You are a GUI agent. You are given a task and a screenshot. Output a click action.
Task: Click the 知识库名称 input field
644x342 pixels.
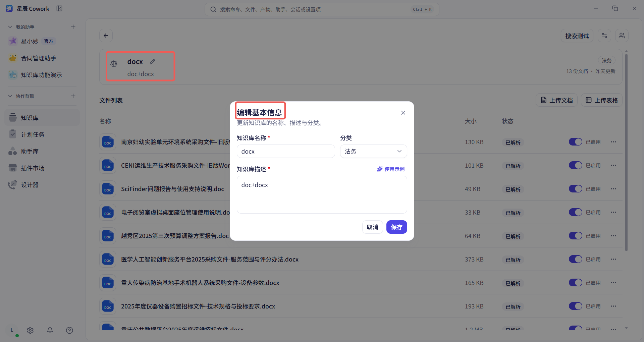[286, 151]
